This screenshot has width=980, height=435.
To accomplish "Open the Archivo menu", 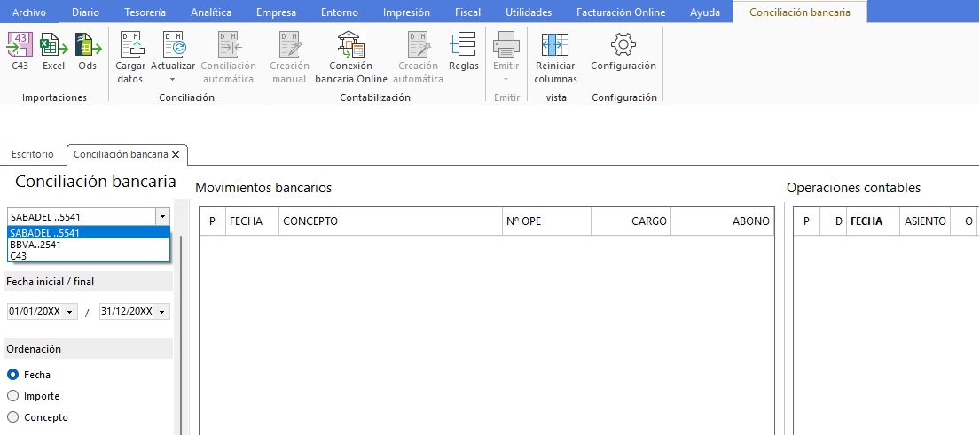I will coord(28,12).
